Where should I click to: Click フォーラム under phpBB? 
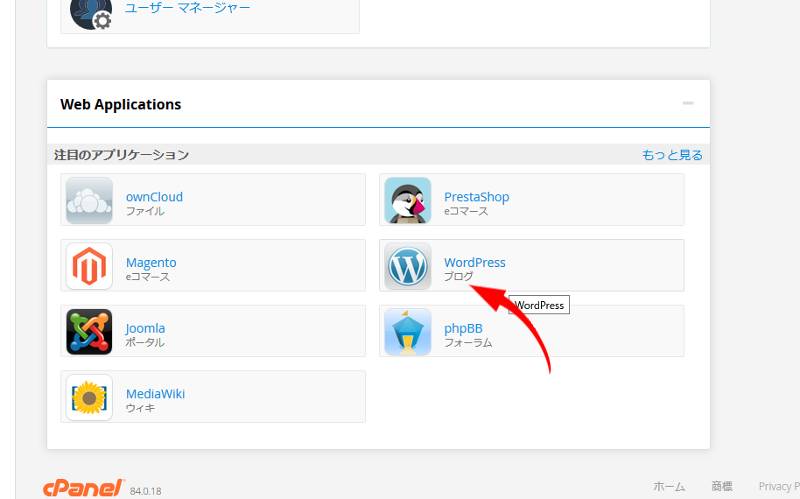pyautogui.click(x=468, y=343)
